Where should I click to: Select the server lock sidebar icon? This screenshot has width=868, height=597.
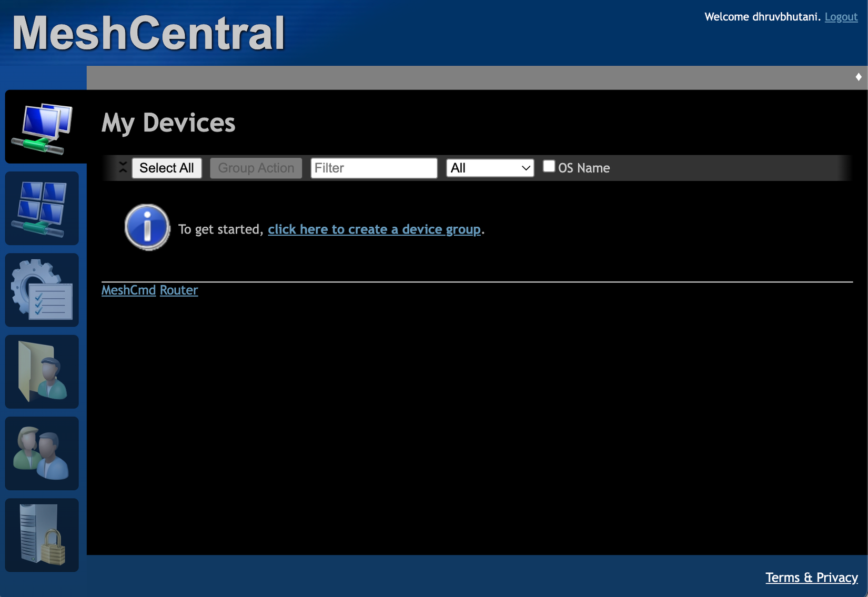pos(42,535)
